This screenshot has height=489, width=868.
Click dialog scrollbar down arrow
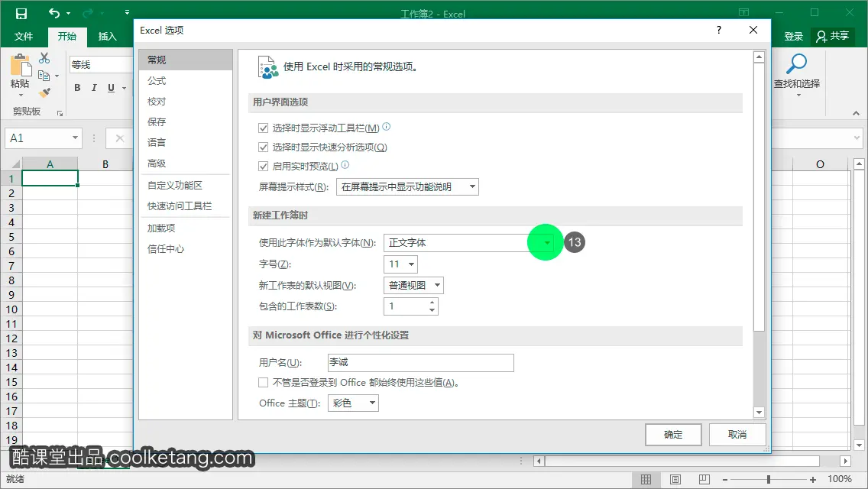(759, 413)
